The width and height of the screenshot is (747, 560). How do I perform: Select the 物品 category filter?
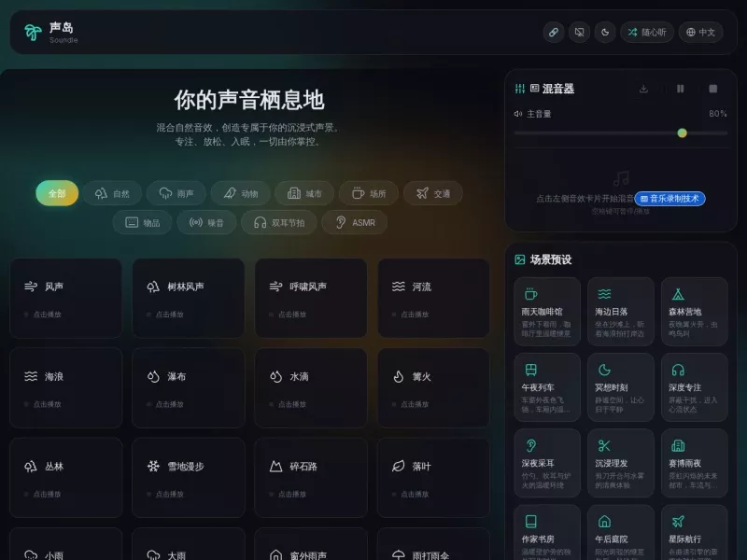pyautogui.click(x=143, y=222)
